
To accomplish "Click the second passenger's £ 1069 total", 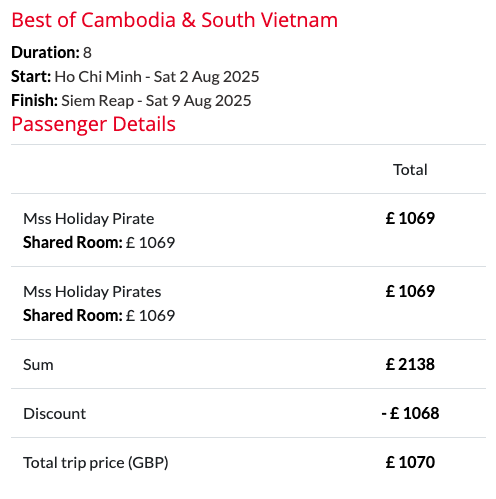I will point(410,291).
